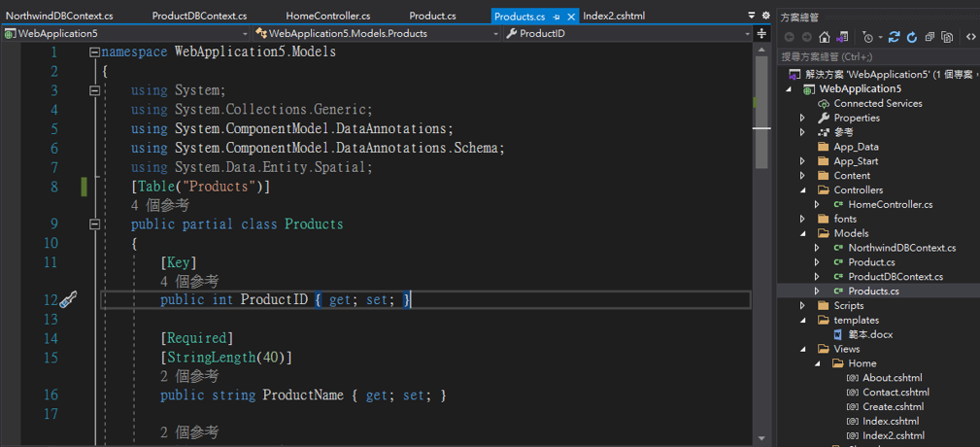The width and height of the screenshot is (980, 447).
Task: Click the Show All Files icon
Action: pyautogui.click(x=947, y=37)
